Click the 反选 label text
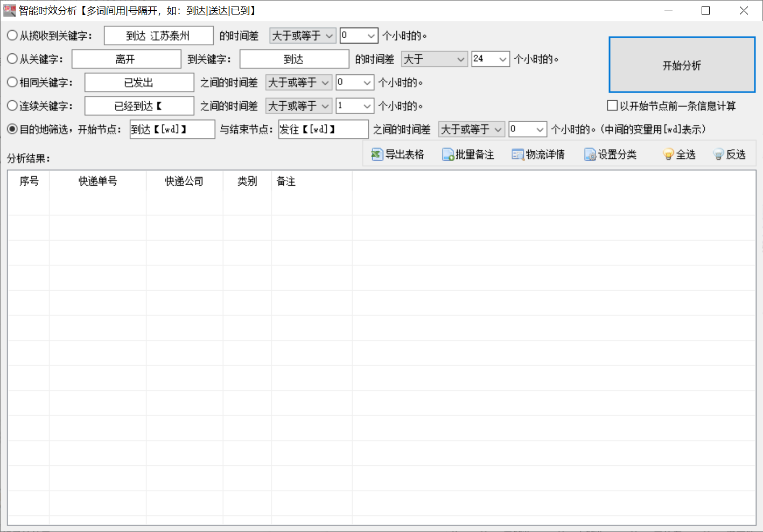The width and height of the screenshot is (763, 532). (x=736, y=155)
